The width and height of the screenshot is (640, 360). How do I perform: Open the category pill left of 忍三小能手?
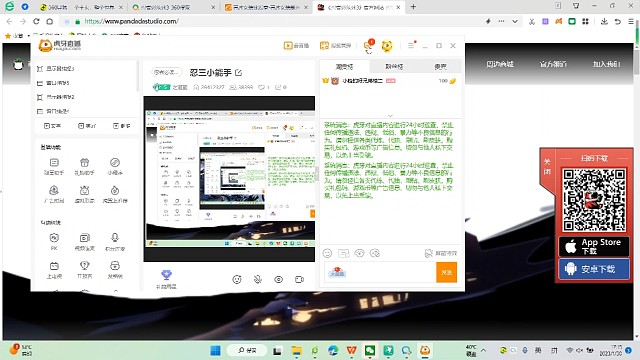point(166,72)
